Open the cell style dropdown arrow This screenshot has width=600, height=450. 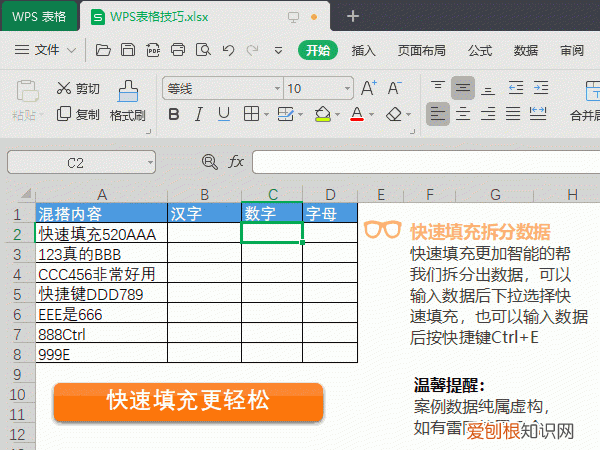coord(300,114)
